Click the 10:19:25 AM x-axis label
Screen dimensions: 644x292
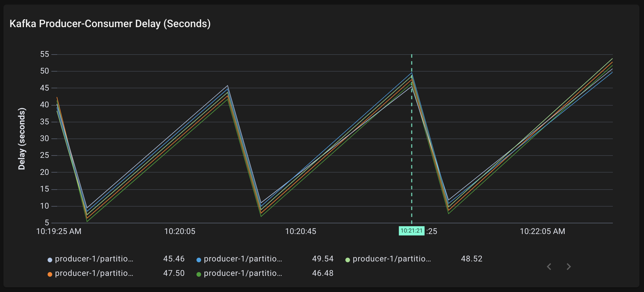tap(59, 231)
